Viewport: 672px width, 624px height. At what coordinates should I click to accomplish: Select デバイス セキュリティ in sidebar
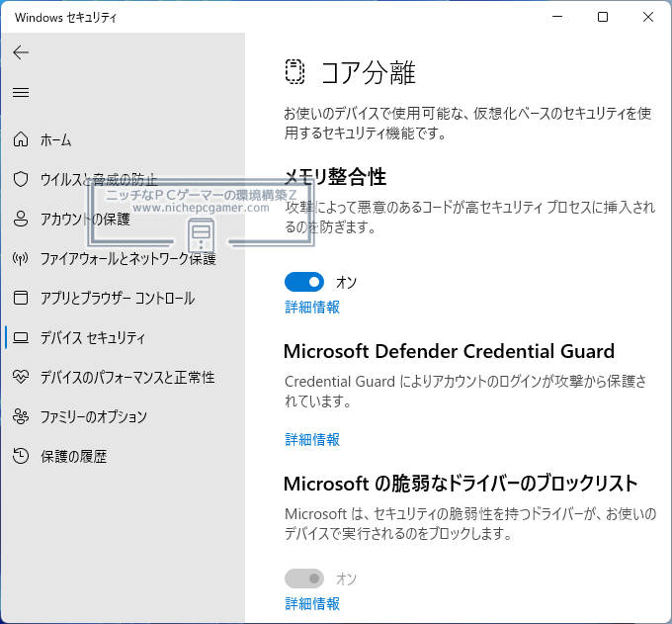[x=93, y=338]
